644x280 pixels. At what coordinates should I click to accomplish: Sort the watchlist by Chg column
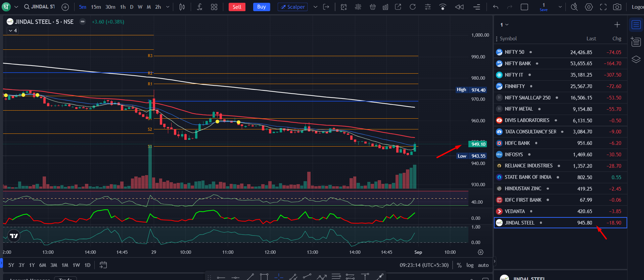click(617, 39)
